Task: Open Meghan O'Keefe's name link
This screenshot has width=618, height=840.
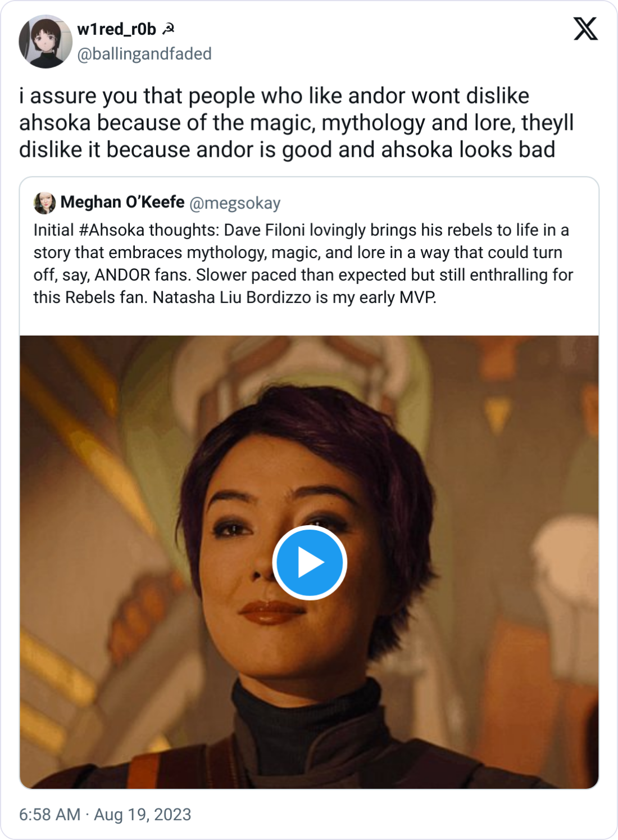Action: 122,202
